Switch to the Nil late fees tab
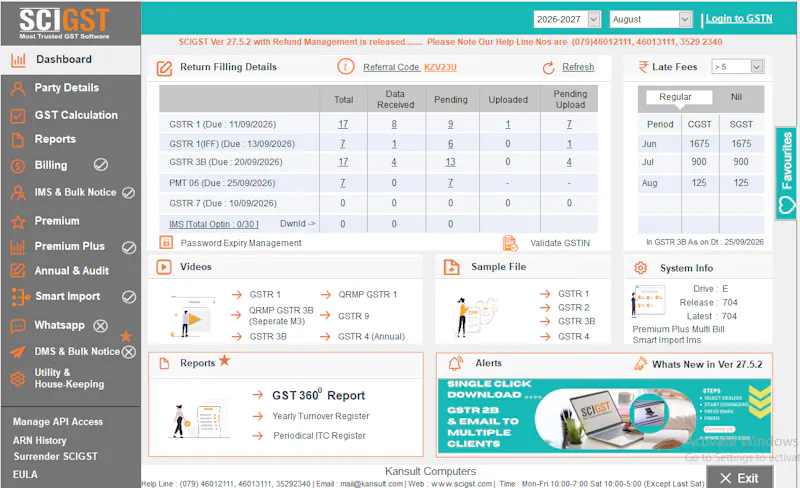Image resolution: width=800 pixels, height=488 pixels. click(x=736, y=97)
